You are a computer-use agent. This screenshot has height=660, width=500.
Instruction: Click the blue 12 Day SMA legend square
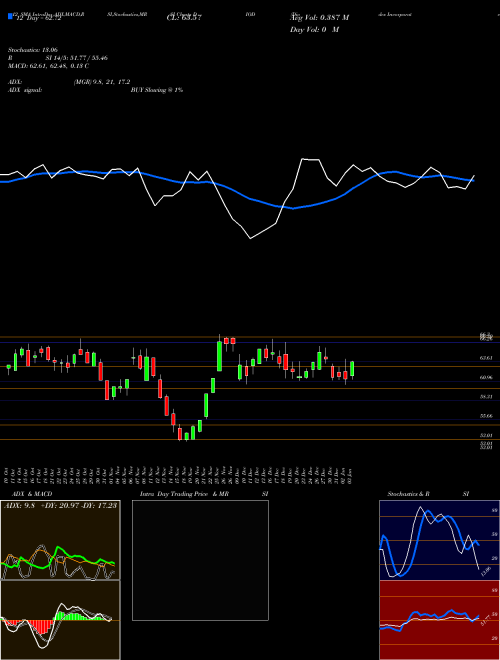10,17
